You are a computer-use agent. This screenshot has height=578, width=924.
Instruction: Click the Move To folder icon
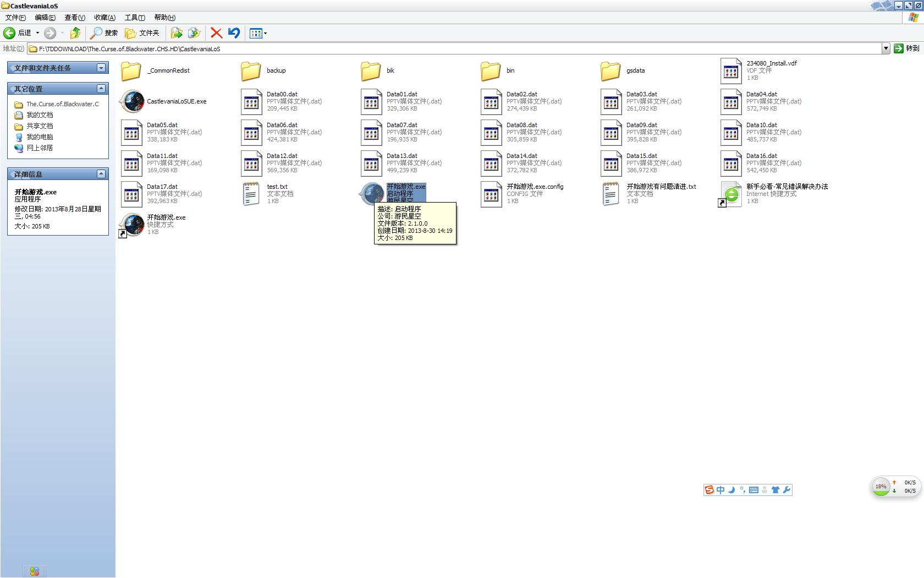tap(177, 33)
